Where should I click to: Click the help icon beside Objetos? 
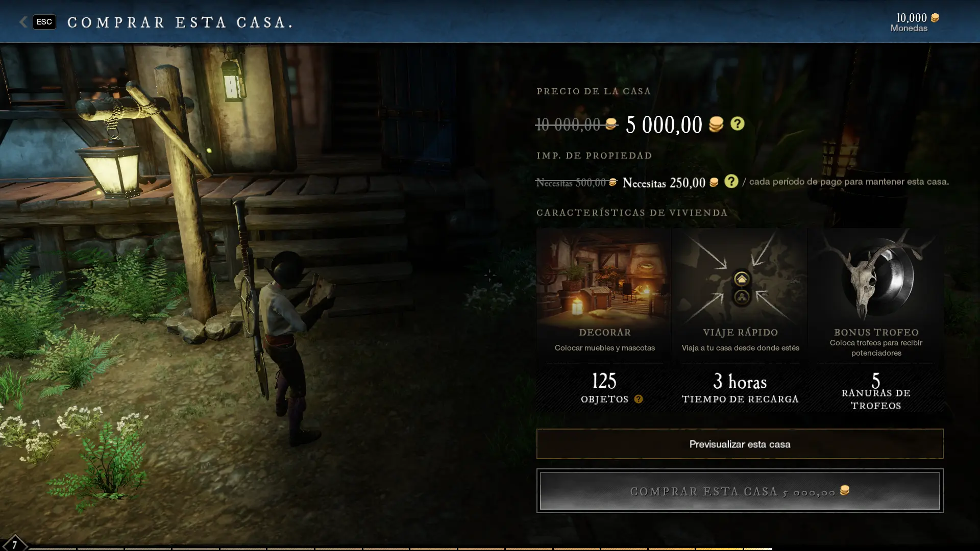tap(638, 399)
